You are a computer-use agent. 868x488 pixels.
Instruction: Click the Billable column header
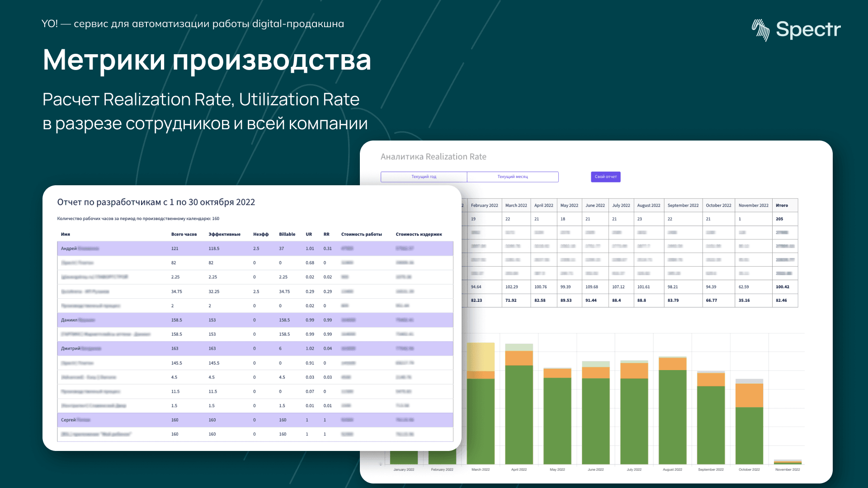287,234
